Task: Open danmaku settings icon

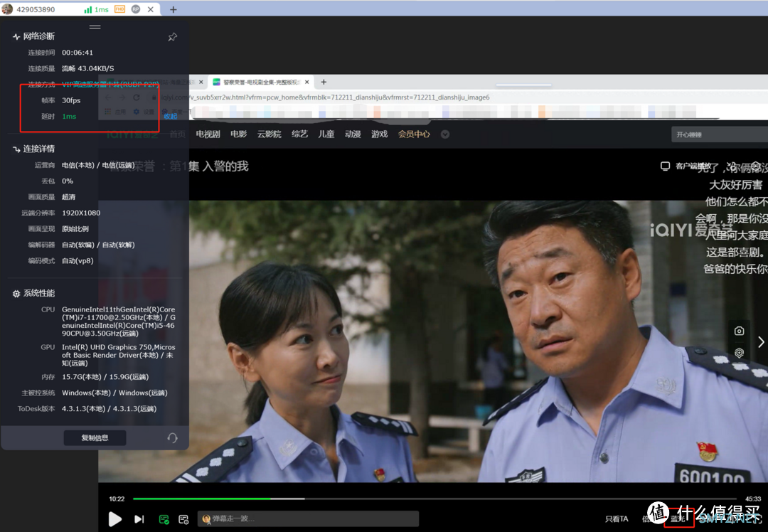Action: [x=183, y=519]
